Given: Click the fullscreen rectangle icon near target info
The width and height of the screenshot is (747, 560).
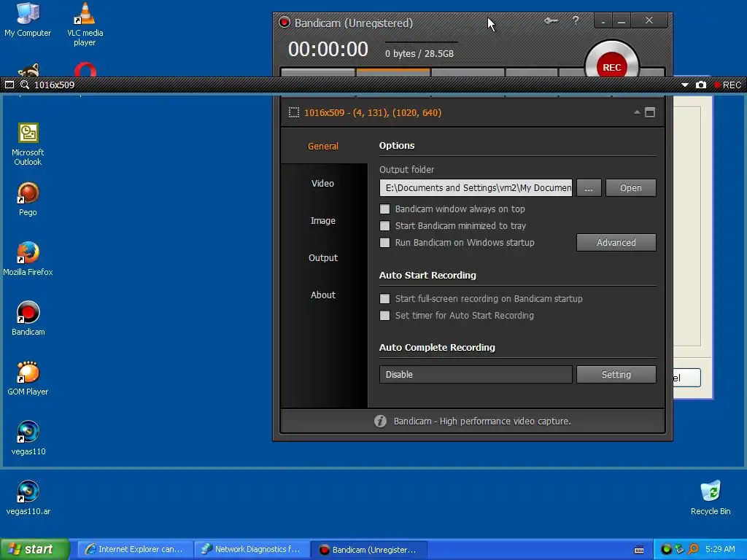Looking at the screenshot, I should point(650,112).
